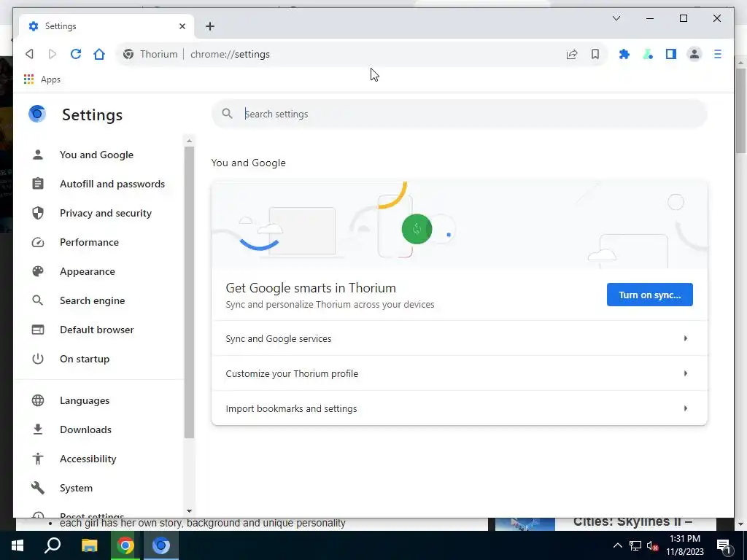Open Thorium main menu icon
This screenshot has height=560, width=747.
click(x=718, y=54)
